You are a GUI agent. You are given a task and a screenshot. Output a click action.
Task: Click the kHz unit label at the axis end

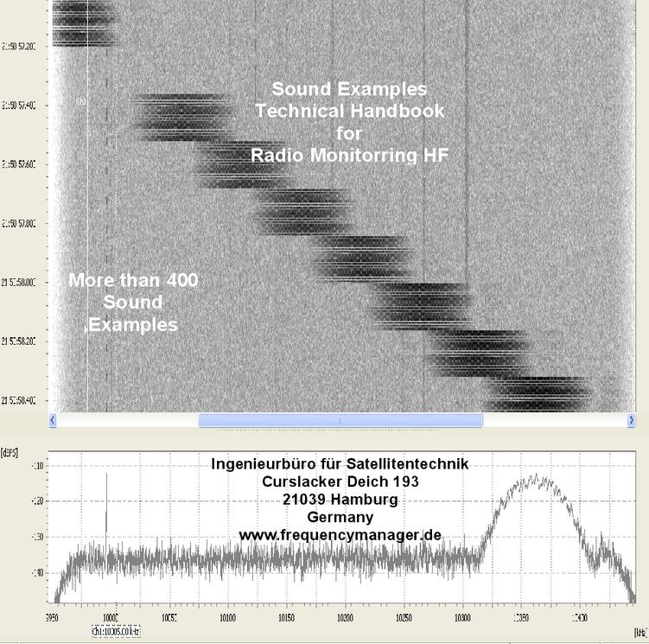(639, 632)
